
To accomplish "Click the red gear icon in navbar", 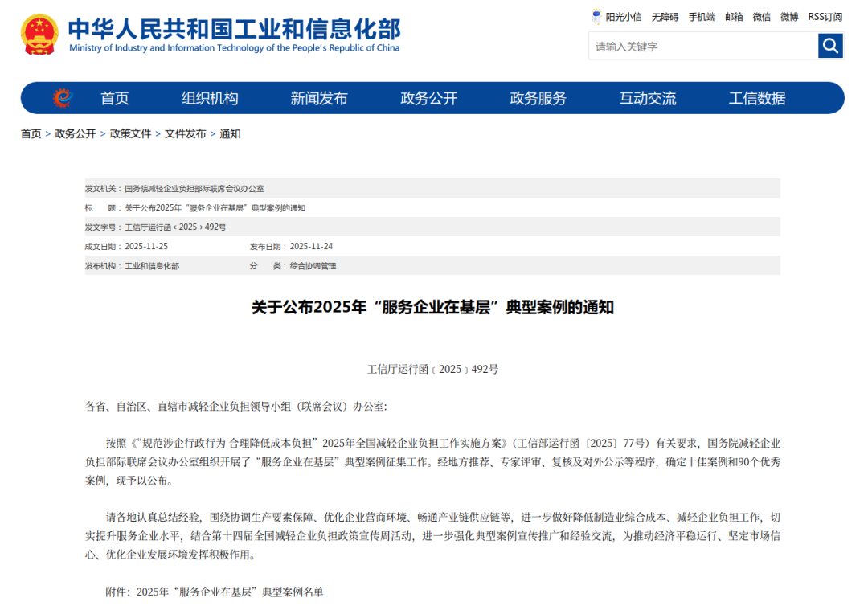I will 62,98.
